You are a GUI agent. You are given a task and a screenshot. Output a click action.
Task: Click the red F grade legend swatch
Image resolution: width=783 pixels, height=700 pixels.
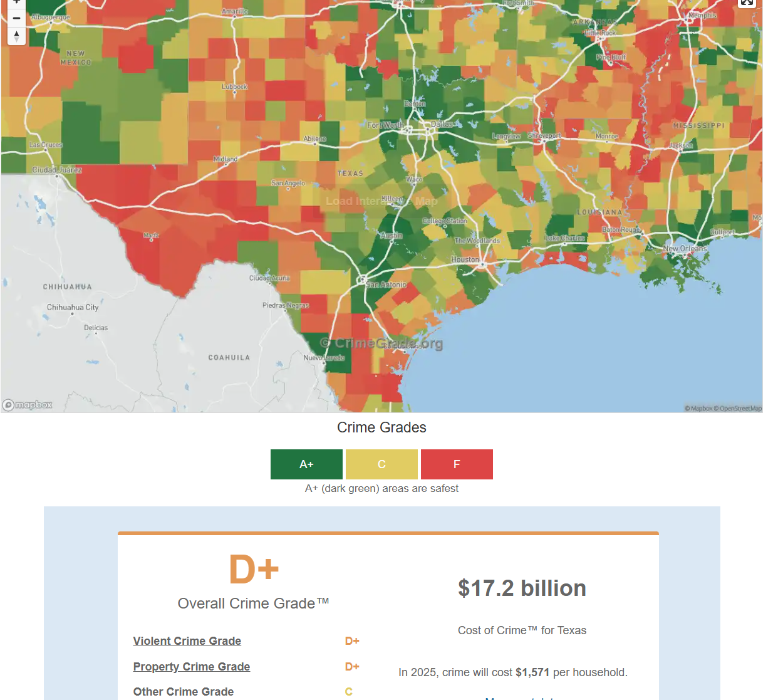coord(457,464)
